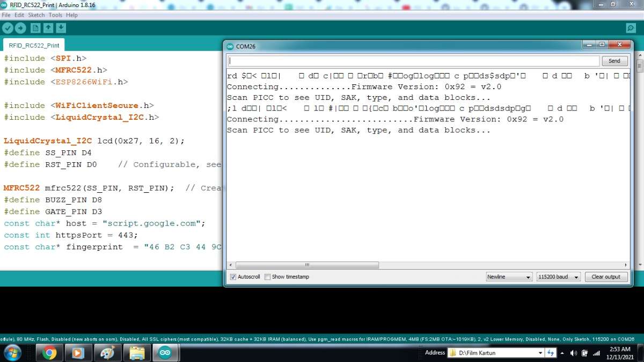
Task: Switch to the Arduino IDE taskbar icon
Action: coord(165,353)
